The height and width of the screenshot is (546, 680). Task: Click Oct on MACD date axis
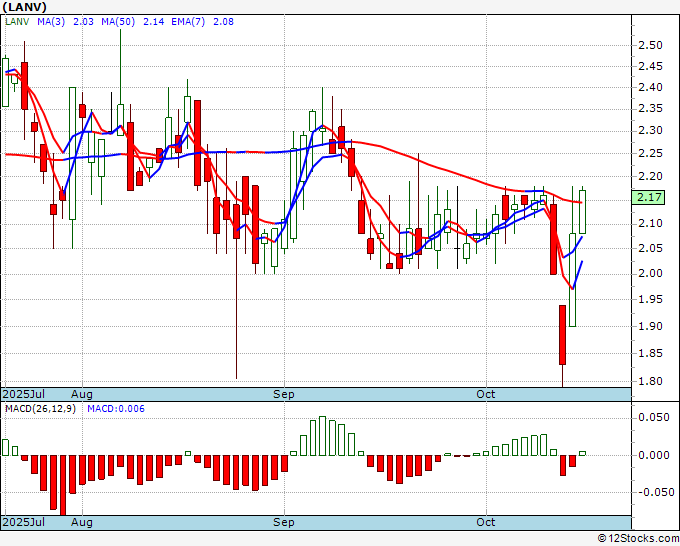click(486, 522)
